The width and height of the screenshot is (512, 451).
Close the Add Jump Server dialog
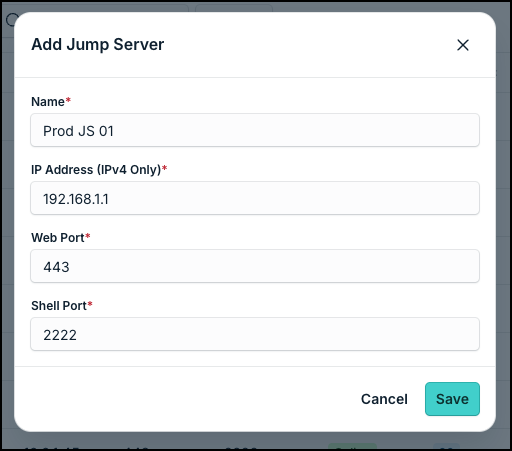coord(463,45)
